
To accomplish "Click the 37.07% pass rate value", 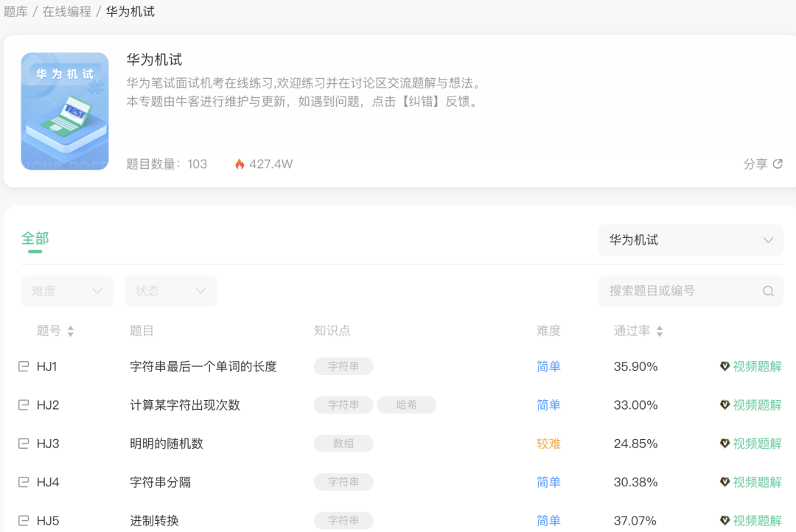I will [x=635, y=521].
